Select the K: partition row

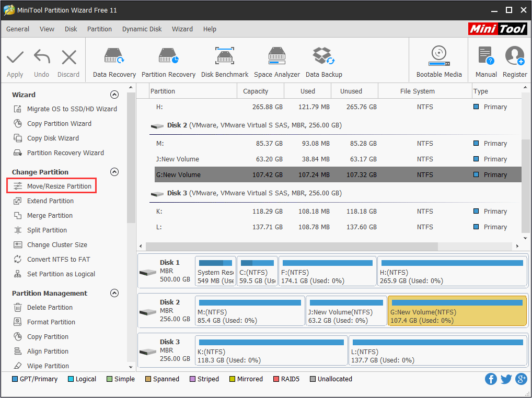point(338,211)
